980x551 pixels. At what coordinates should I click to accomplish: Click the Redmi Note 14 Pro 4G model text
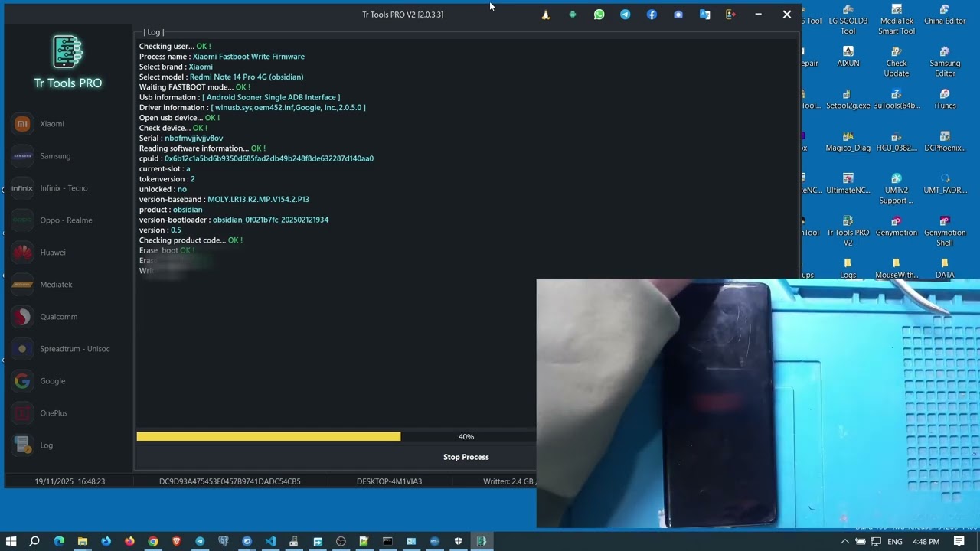pyautogui.click(x=247, y=77)
